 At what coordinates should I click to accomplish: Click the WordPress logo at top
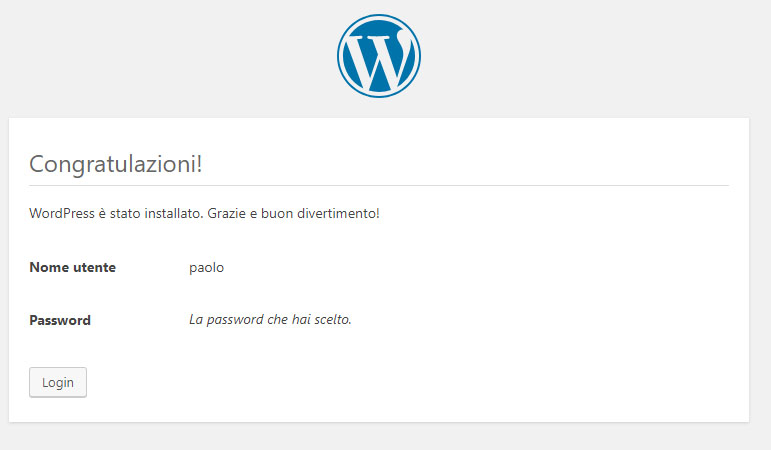(379, 56)
